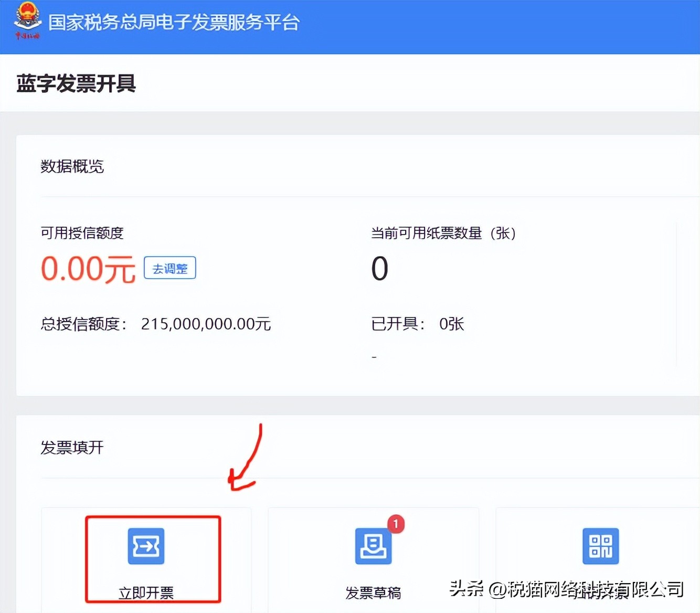Select the arrow-in-box icon above 立即开票

145,546
